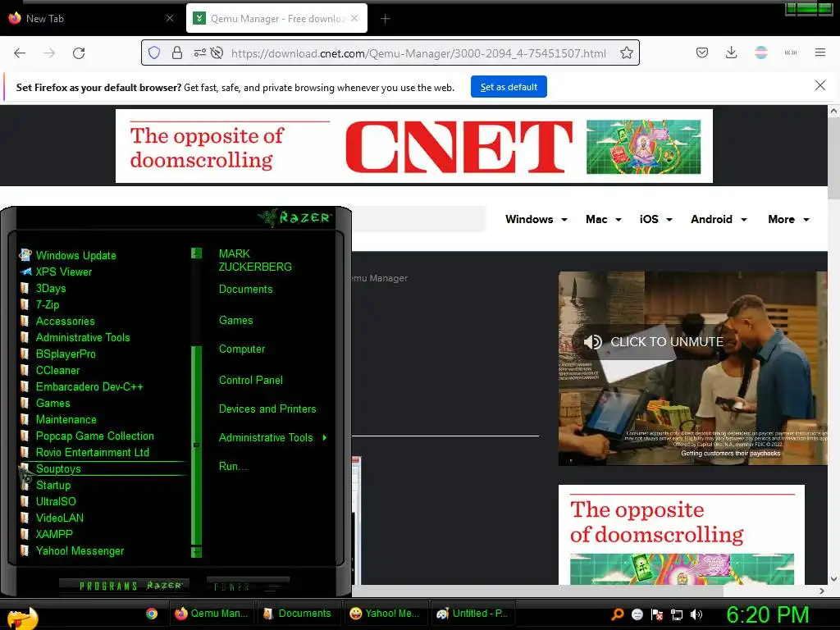Screen dimensions: 840x630
Task: Open Documents from start menu right pane
Action: [x=245, y=290]
